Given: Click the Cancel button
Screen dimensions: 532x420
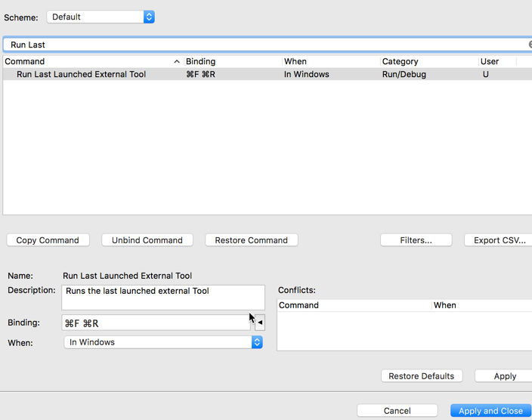Looking at the screenshot, I should [397, 411].
